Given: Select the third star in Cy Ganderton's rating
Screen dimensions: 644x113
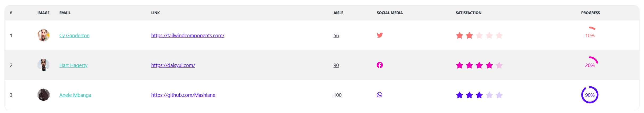Looking at the screenshot, I should tap(479, 35).
